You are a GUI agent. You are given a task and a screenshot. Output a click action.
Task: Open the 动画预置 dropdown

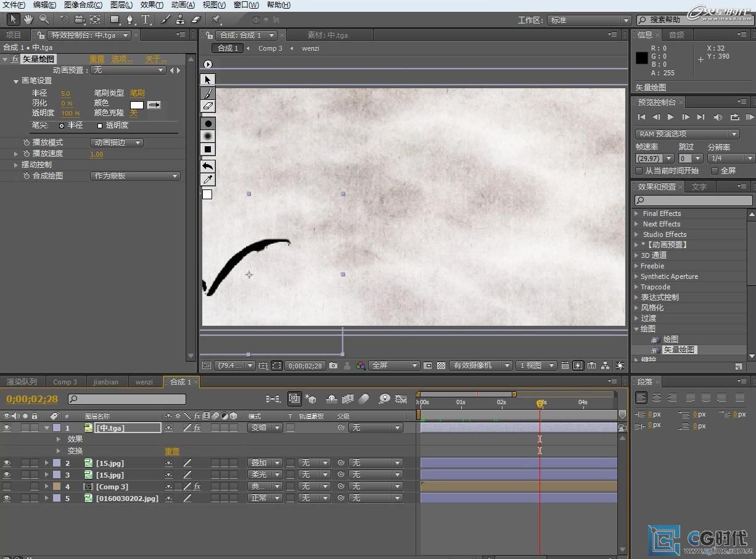129,70
